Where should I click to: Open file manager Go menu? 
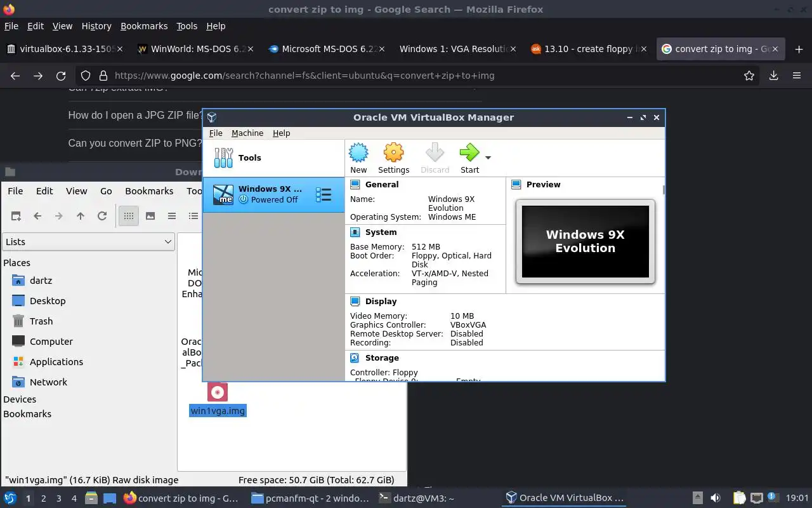click(x=106, y=190)
